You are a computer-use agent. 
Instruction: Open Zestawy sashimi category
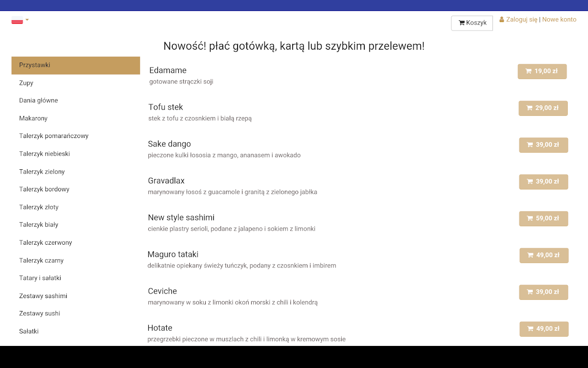(x=76, y=296)
